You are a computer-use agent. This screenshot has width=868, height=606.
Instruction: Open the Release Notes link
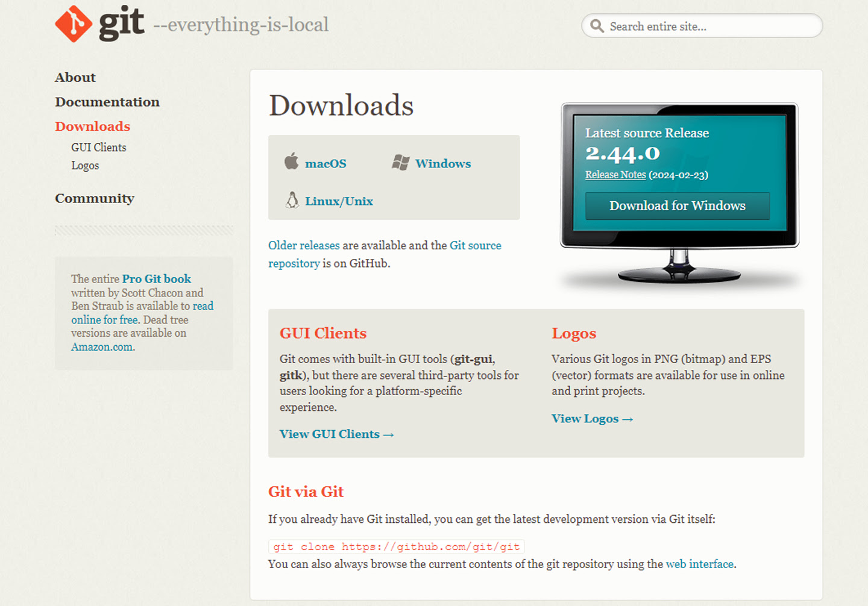tap(615, 175)
